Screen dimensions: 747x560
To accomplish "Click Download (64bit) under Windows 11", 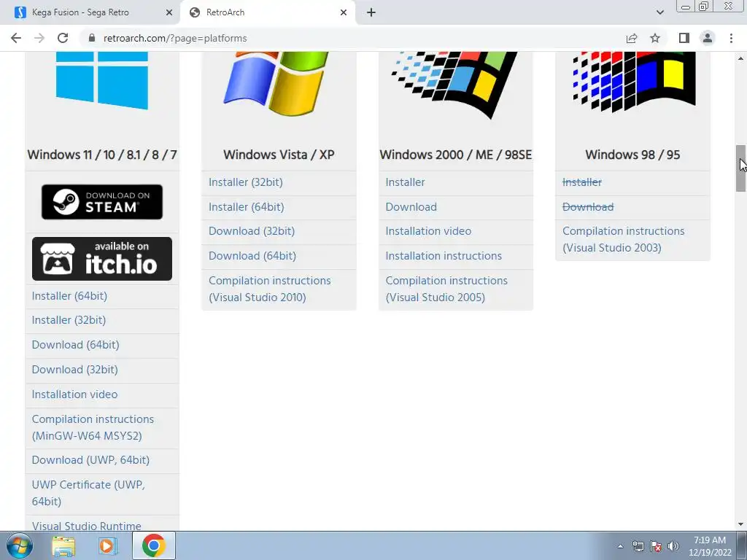I will [x=75, y=345].
